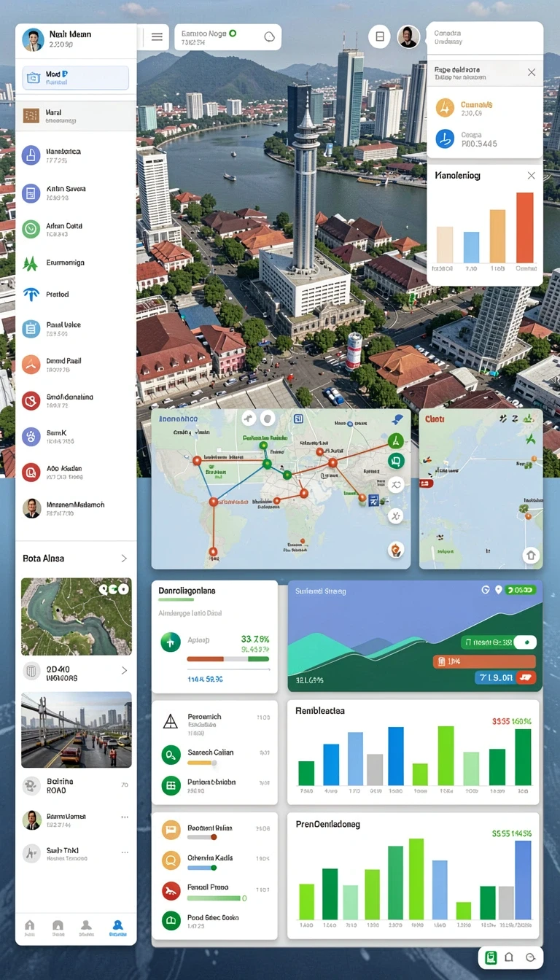Screen dimensions: 560x980
Task: Select the Manehotca sidebar icon
Action: pos(31,155)
